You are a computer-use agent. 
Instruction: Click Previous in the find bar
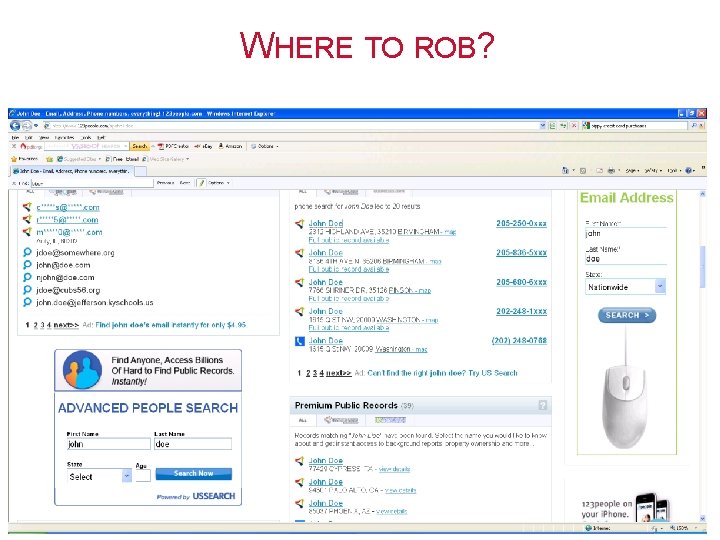tap(165, 183)
